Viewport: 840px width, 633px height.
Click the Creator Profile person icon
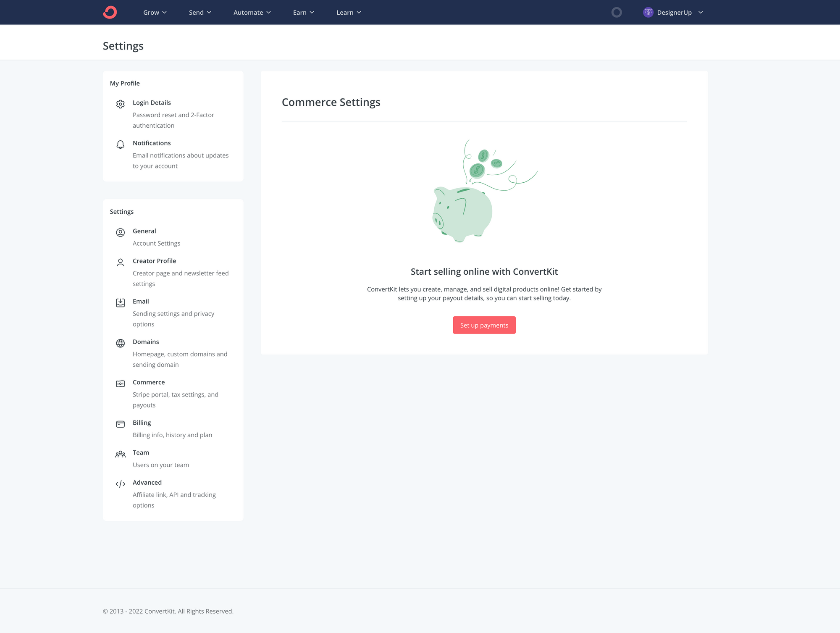tap(121, 263)
